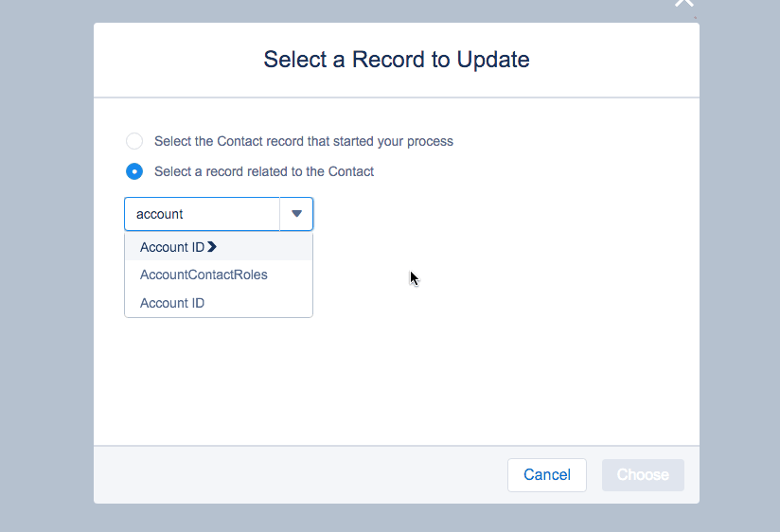Click label text 'Select the Contact record that started your process'

(303, 141)
